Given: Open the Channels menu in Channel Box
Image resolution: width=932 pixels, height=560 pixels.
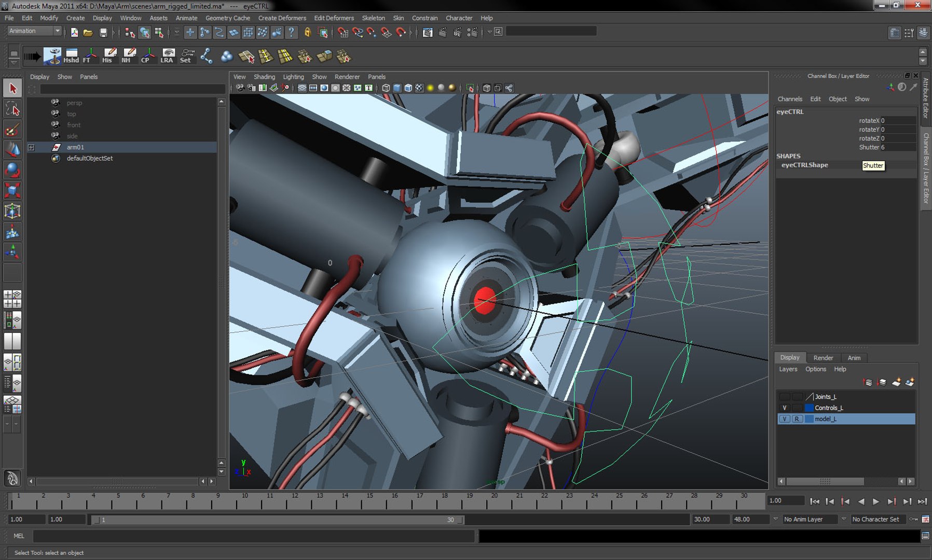Looking at the screenshot, I should [789, 99].
